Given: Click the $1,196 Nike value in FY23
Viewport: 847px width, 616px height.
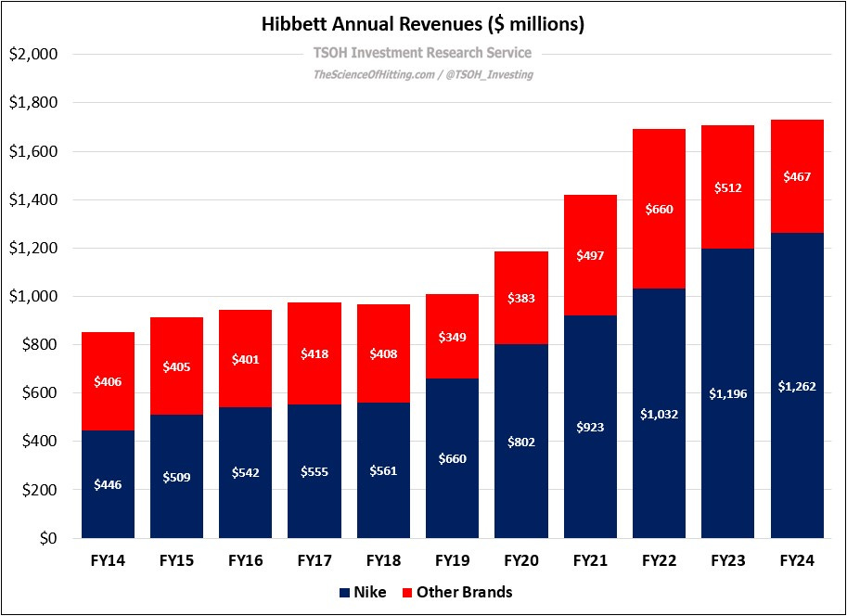Looking at the screenshot, I should point(728,394).
